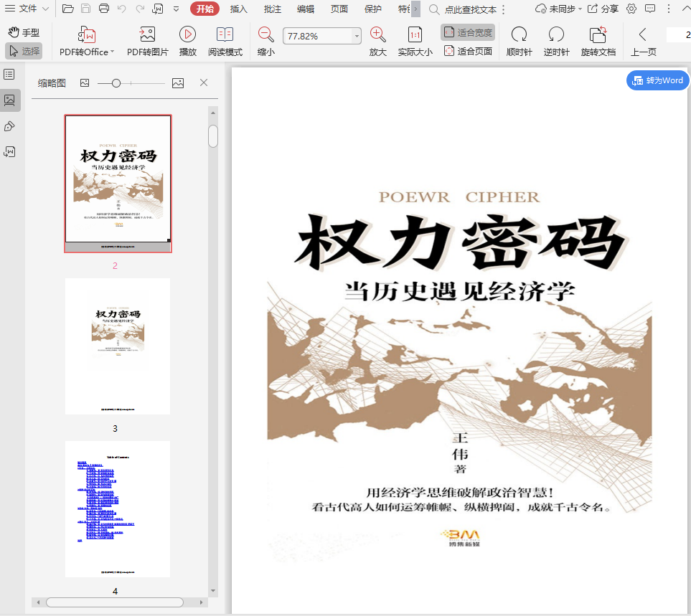This screenshot has width=691, height=616.
Task: Toggle 适合宽度 fit width mode
Action: (468, 33)
